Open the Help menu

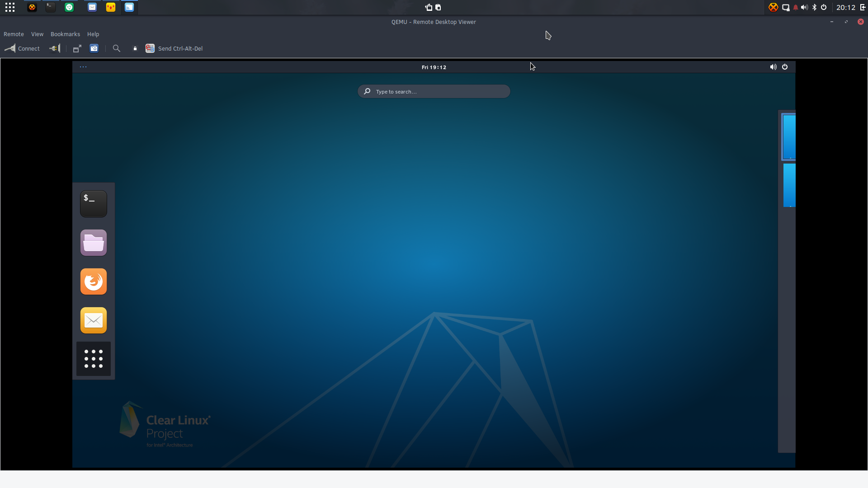point(93,34)
